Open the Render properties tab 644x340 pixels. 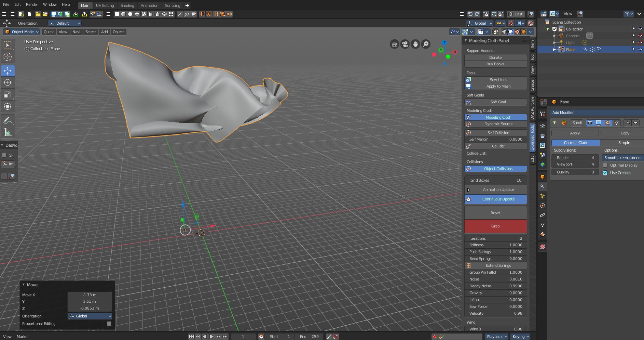coord(543,126)
